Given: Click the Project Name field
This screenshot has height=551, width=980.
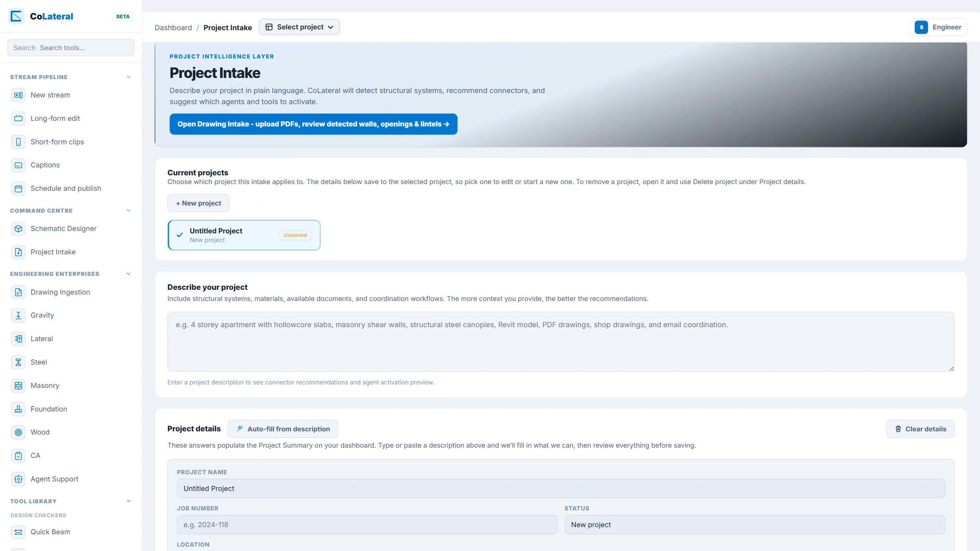Looking at the screenshot, I should coord(561,489).
